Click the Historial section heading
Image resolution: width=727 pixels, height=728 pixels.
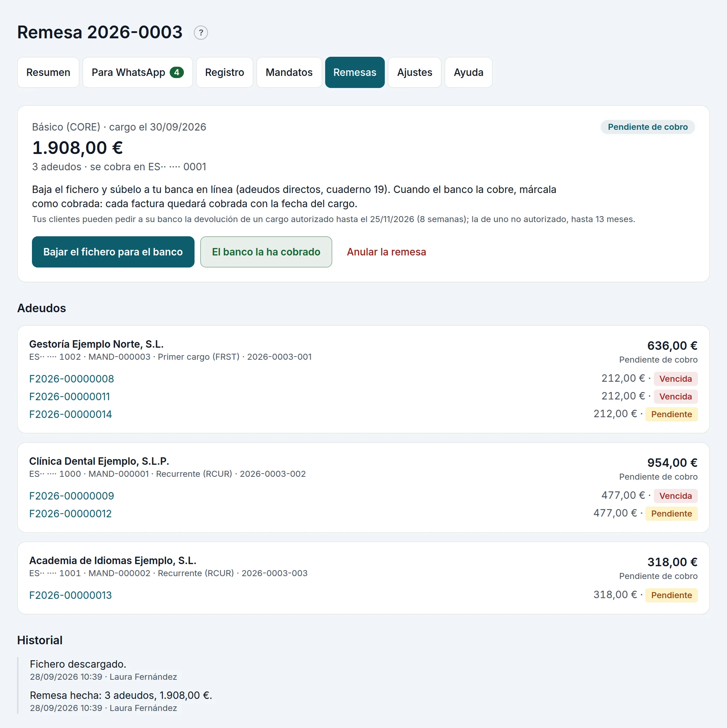[x=40, y=640]
